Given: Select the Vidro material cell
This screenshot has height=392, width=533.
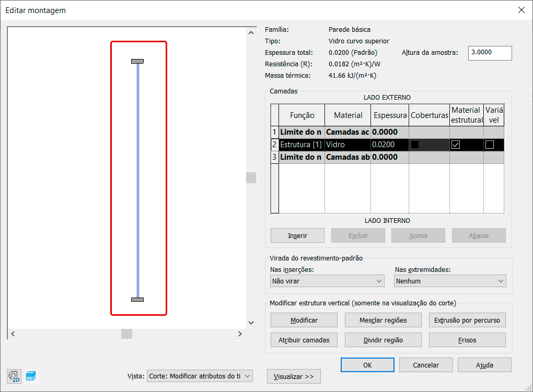Looking at the screenshot, I should point(347,145).
